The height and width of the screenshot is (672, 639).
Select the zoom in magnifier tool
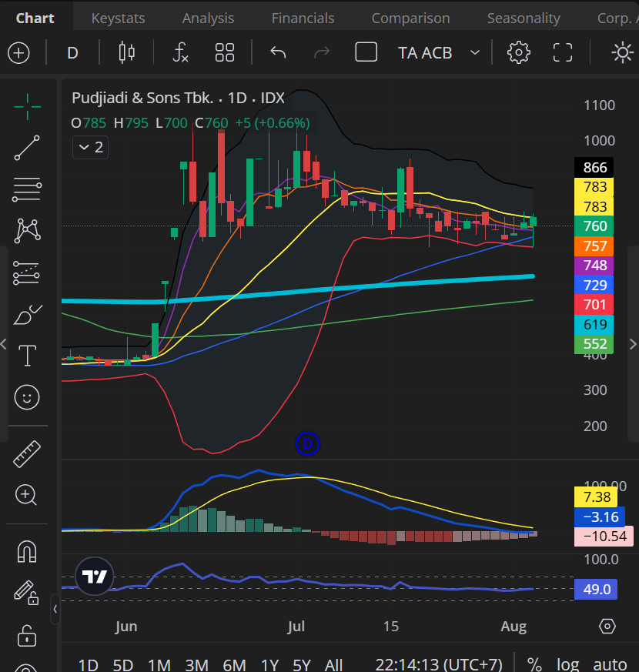coord(26,495)
